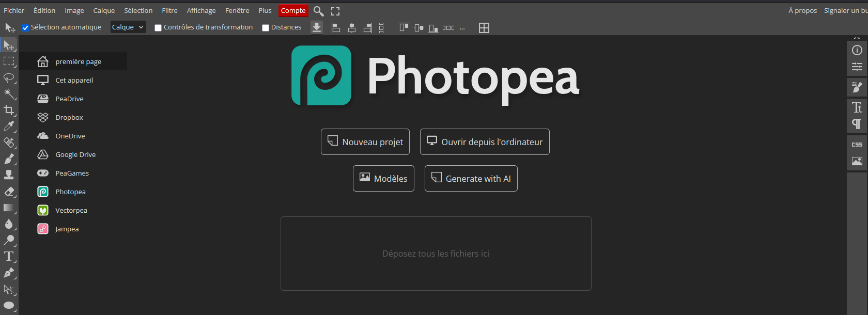Click the four-square grid icon in options bar
Viewport: 868px width, 315px height.
[x=484, y=28]
